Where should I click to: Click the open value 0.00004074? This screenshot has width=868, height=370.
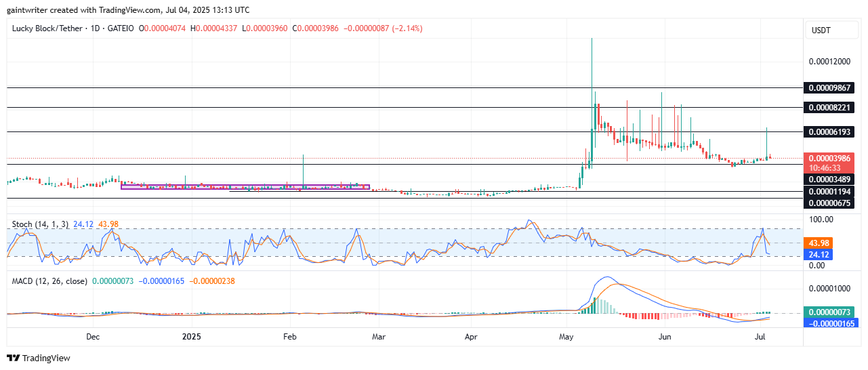tap(165, 29)
